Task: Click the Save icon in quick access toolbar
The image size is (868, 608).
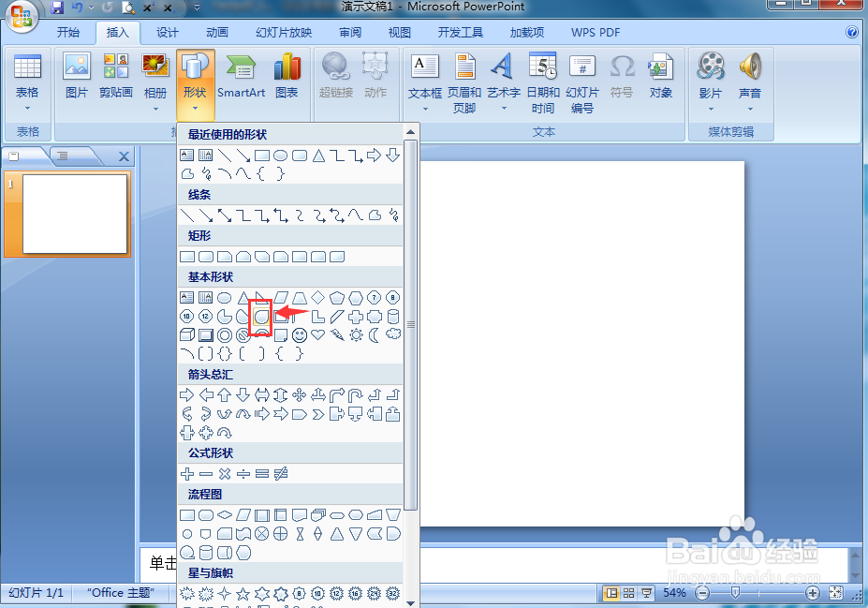Action: click(57, 7)
